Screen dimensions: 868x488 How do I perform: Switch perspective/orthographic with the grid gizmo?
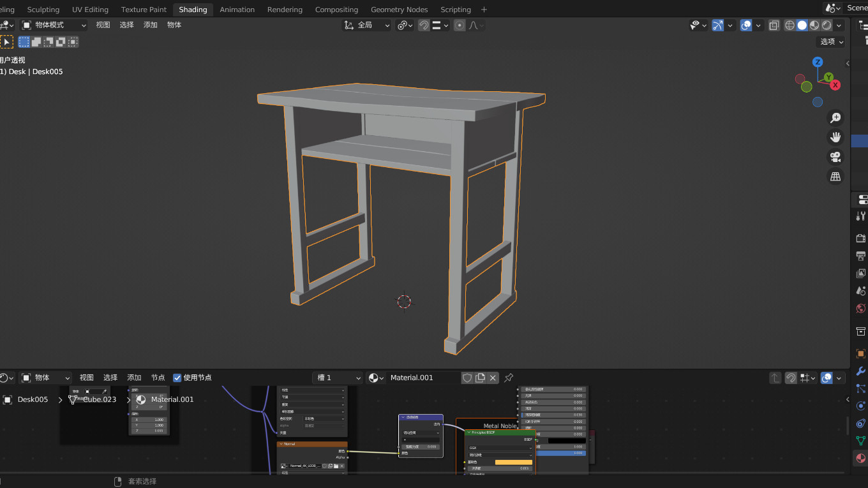pos(835,177)
